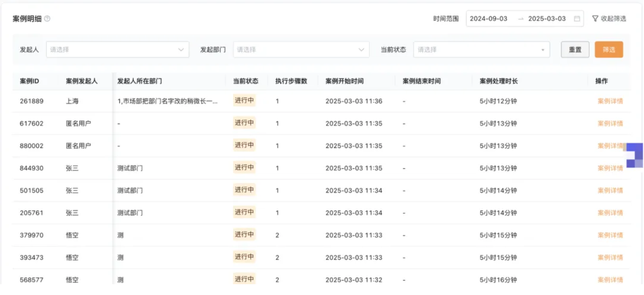This screenshot has width=644, height=295.
Task: Open the 发起部门 dropdown
Action: click(301, 50)
